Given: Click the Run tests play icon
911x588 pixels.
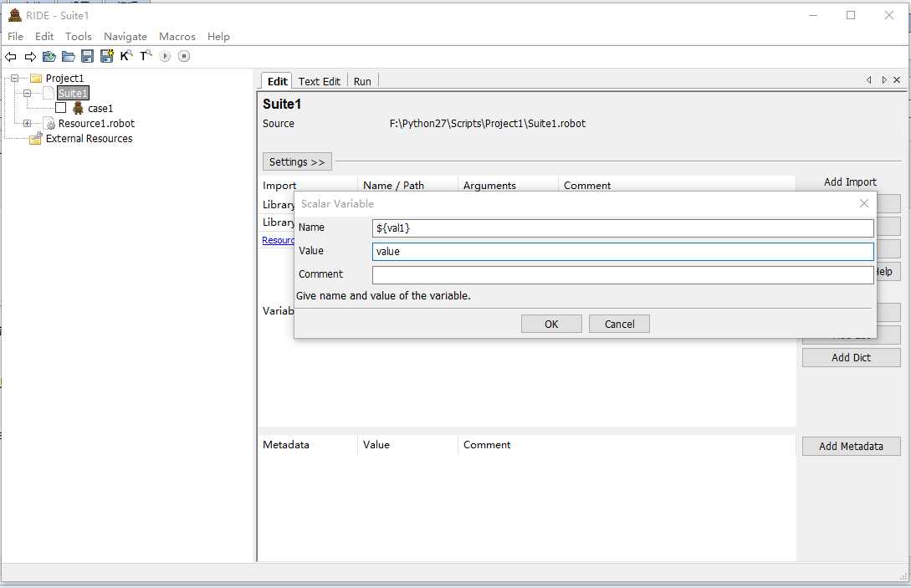Looking at the screenshot, I should pyautogui.click(x=165, y=56).
